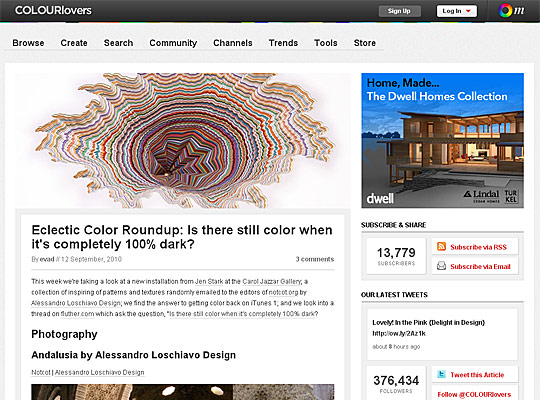Click the RSS feed icon
This screenshot has height=400, width=540.
pos(442,247)
